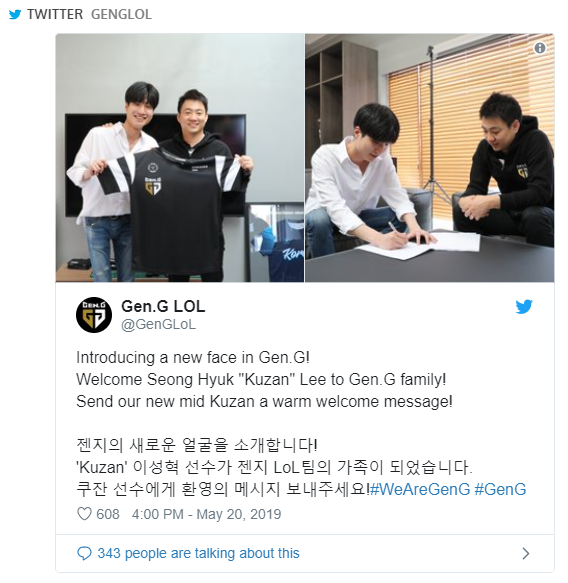Viewport: 568px width, 583px height.
Task: Follow the #WeAreGenG hashtag link
Action: 420,489
